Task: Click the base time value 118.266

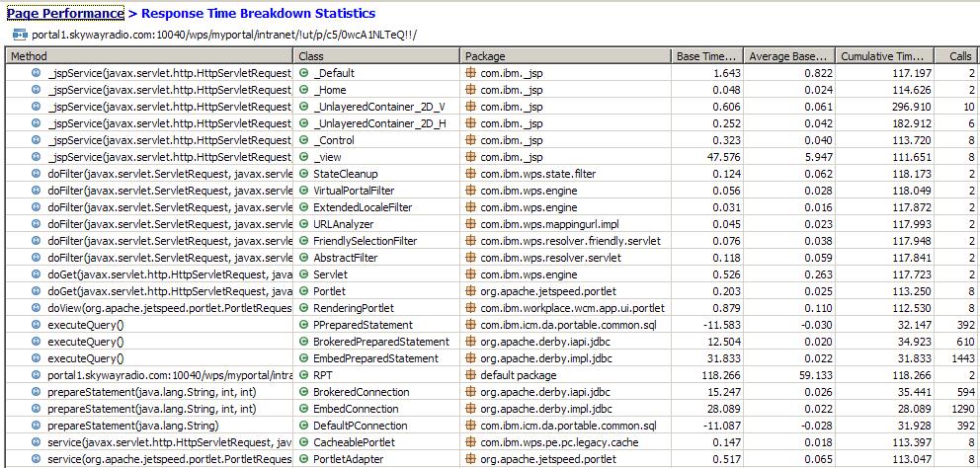Action: click(723, 375)
